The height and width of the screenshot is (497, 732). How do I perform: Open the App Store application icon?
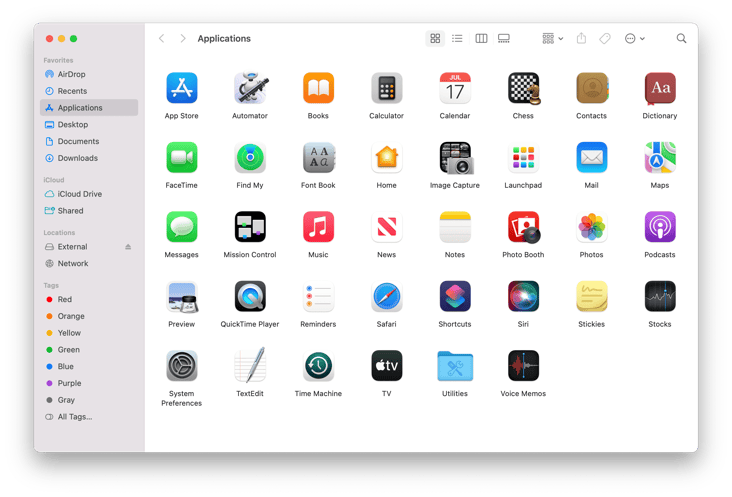coord(182,88)
